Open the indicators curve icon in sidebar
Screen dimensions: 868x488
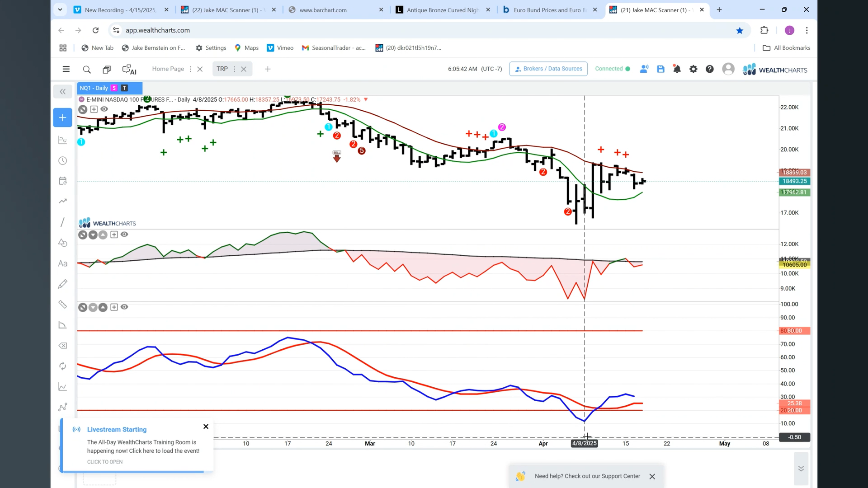pos(63,140)
